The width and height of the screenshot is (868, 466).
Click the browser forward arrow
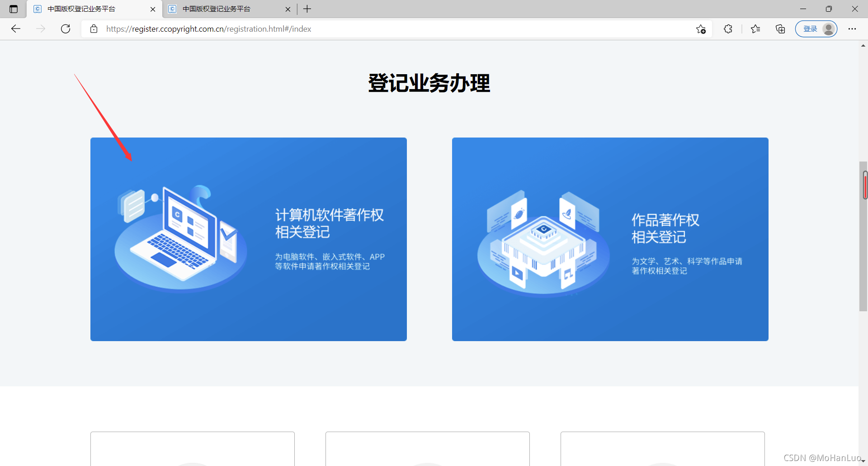(41, 29)
